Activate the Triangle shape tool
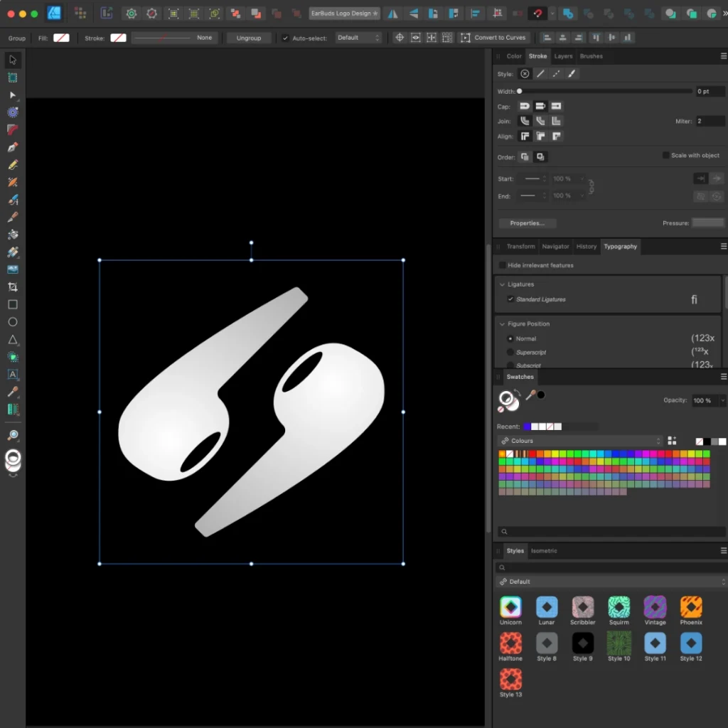The height and width of the screenshot is (728, 728). (x=12, y=340)
